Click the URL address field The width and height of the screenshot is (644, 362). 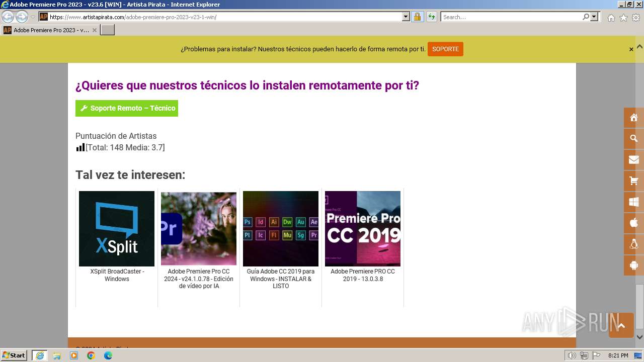[x=225, y=17]
